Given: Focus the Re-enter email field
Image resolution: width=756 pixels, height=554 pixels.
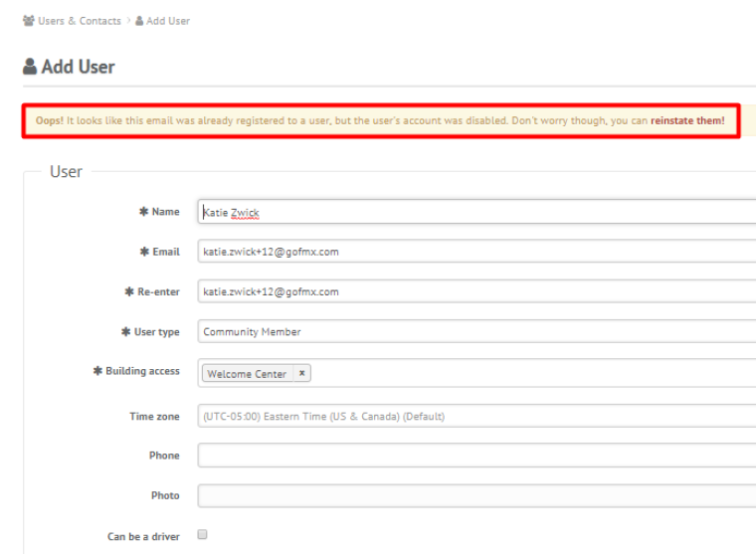Looking at the screenshot, I should tap(476, 291).
